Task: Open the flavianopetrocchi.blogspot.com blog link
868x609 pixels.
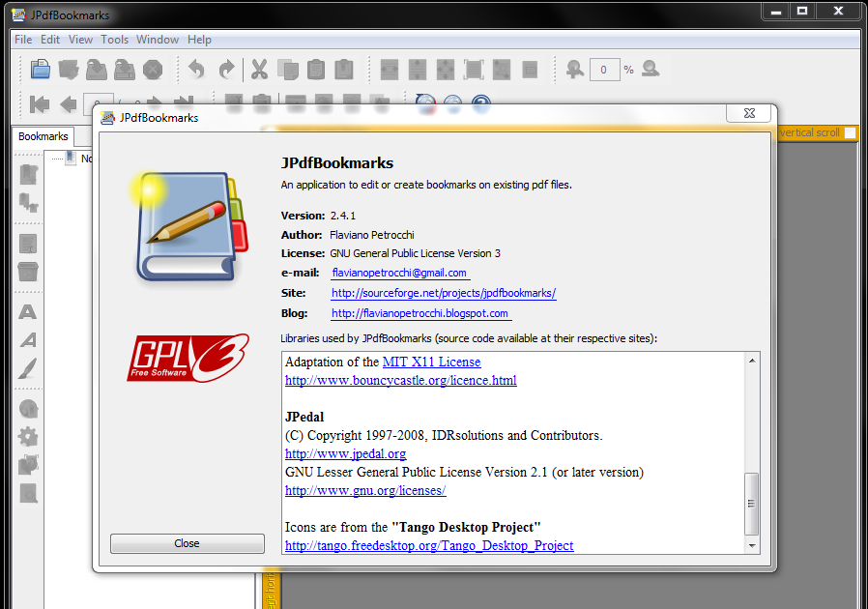Action: point(420,313)
